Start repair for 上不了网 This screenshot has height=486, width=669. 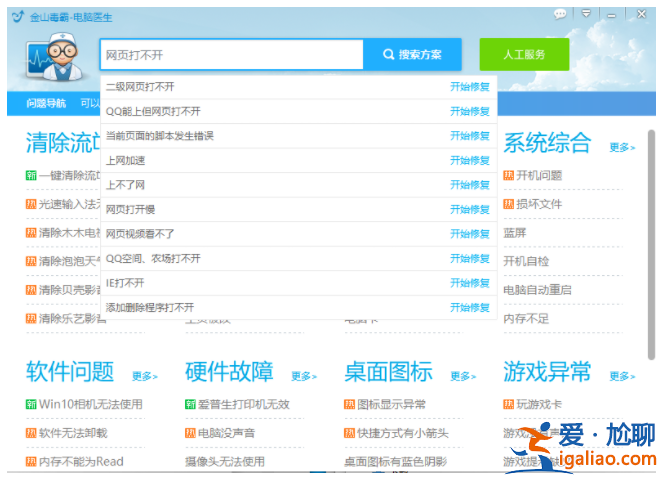(x=470, y=185)
